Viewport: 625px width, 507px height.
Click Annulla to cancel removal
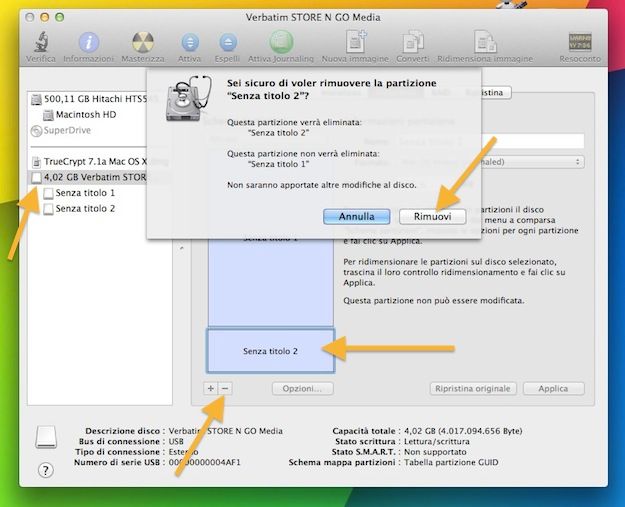point(356,216)
